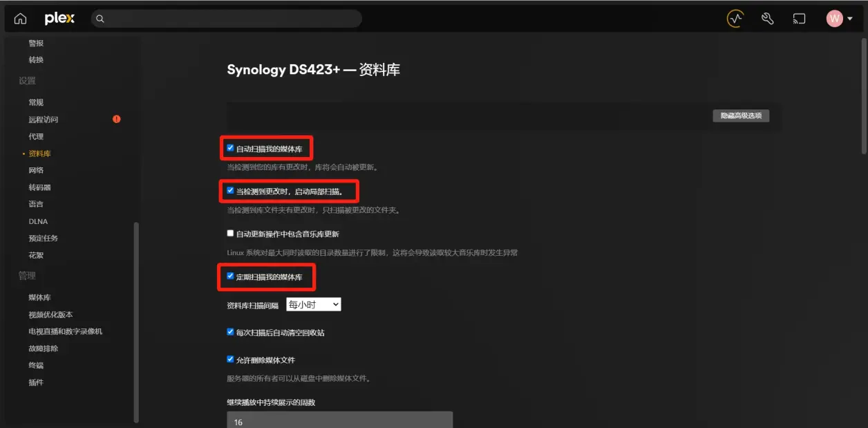
Task: Open 终端 in sidebar
Action: [36, 365]
